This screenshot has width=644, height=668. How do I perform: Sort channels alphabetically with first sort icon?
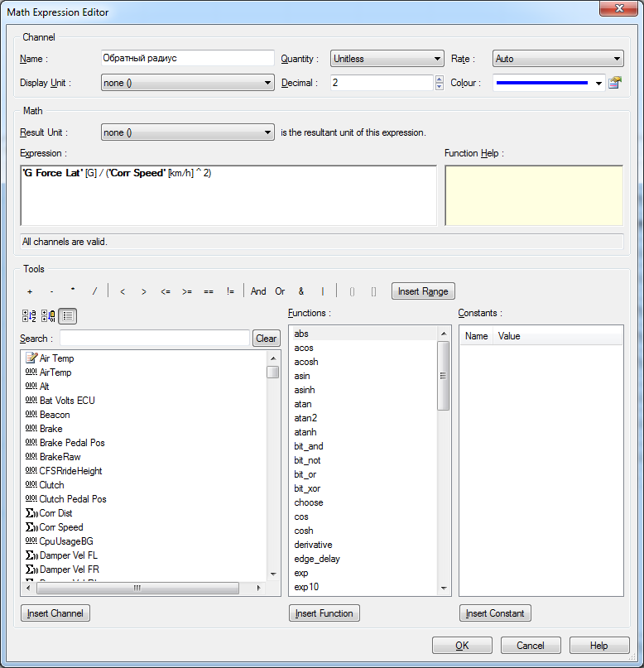click(29, 315)
